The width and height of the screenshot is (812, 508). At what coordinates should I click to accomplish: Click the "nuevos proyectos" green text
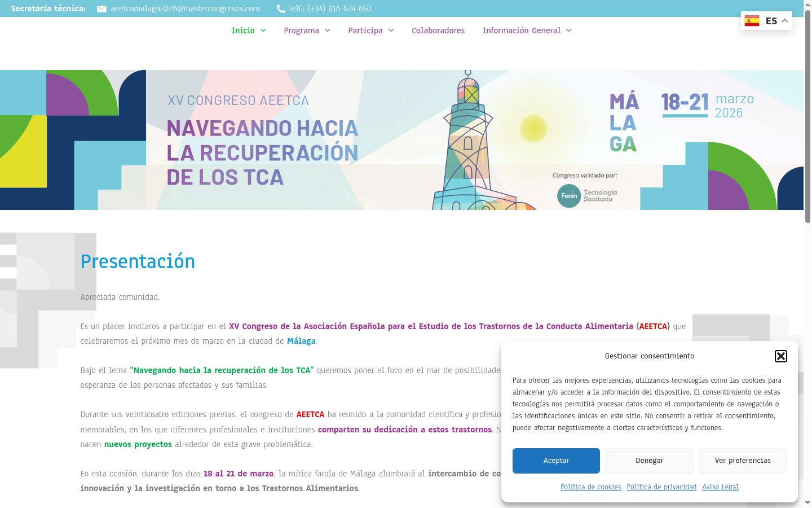pos(138,444)
